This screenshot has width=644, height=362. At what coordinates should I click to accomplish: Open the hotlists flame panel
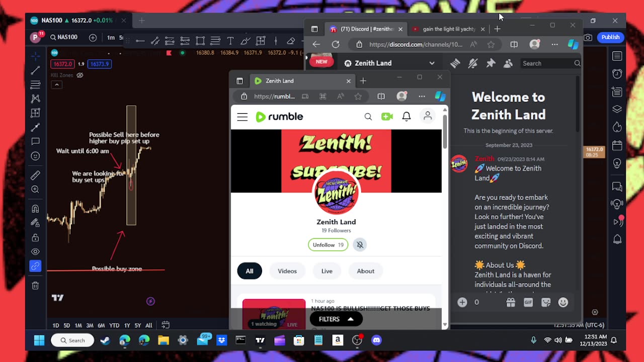tap(617, 127)
